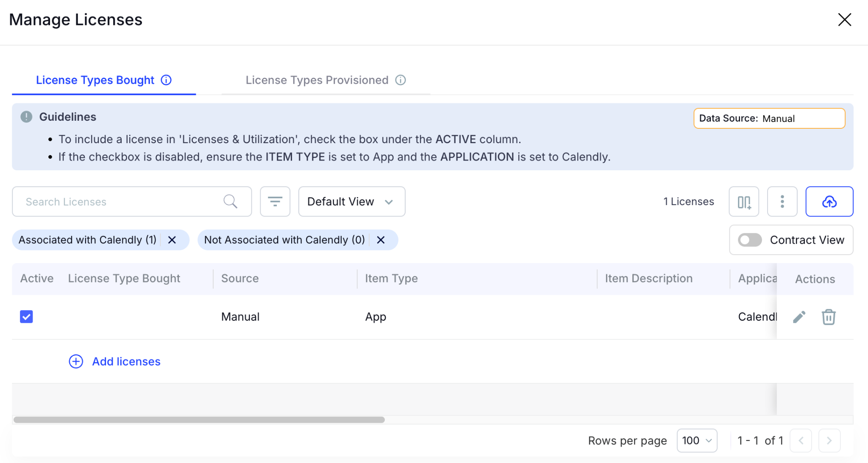Click the Add licenses link
The height and width of the screenshot is (463, 868).
(x=126, y=361)
